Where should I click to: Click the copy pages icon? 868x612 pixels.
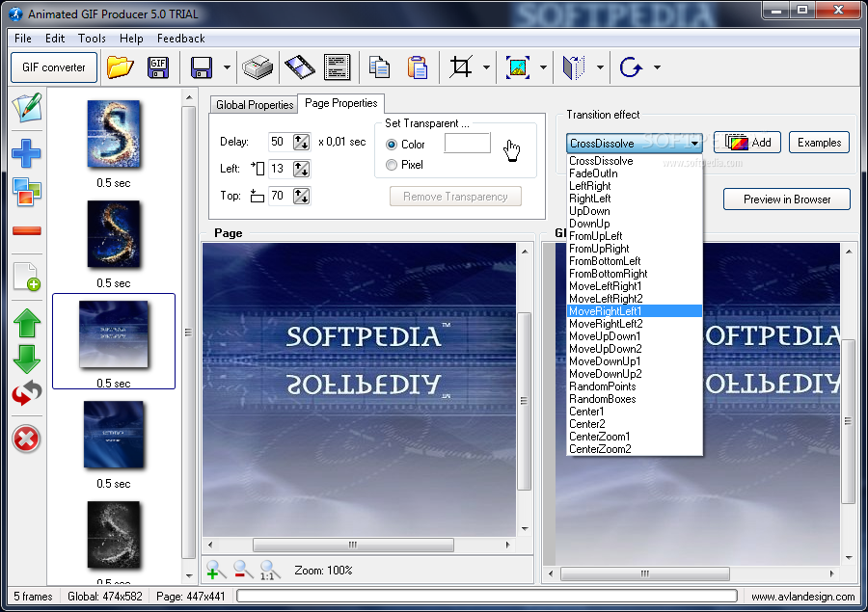point(379,67)
